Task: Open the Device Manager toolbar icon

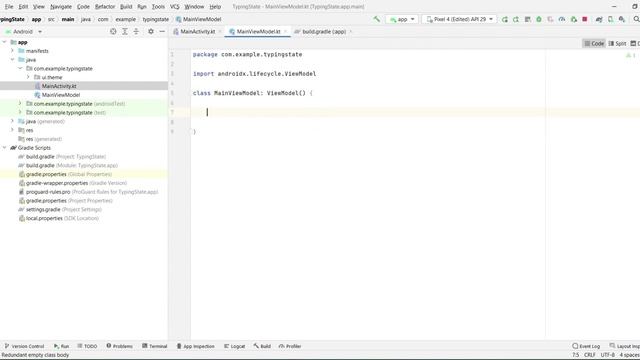Action: [610, 19]
